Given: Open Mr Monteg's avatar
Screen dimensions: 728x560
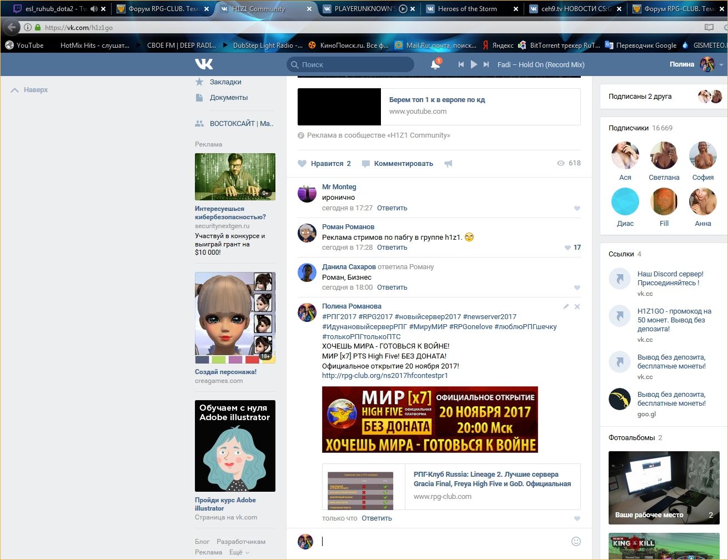Looking at the screenshot, I should pyautogui.click(x=307, y=193).
